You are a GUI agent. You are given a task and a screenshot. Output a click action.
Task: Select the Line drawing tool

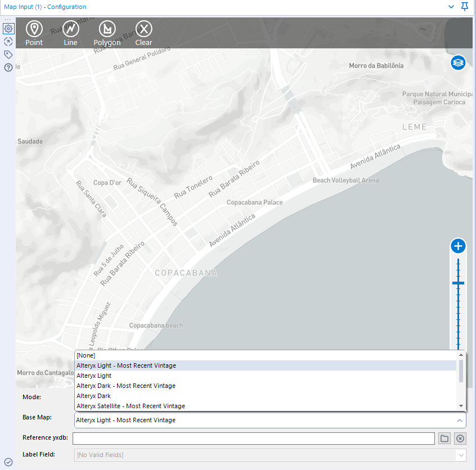click(x=70, y=33)
